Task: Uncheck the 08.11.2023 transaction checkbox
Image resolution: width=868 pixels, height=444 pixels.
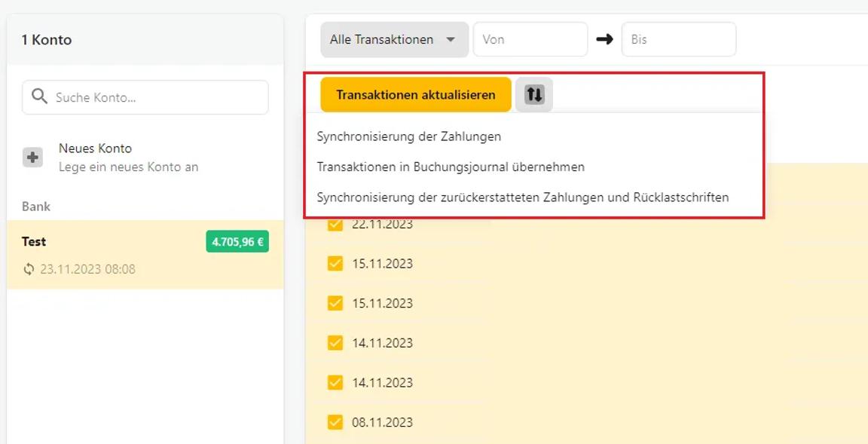Action: pos(335,422)
